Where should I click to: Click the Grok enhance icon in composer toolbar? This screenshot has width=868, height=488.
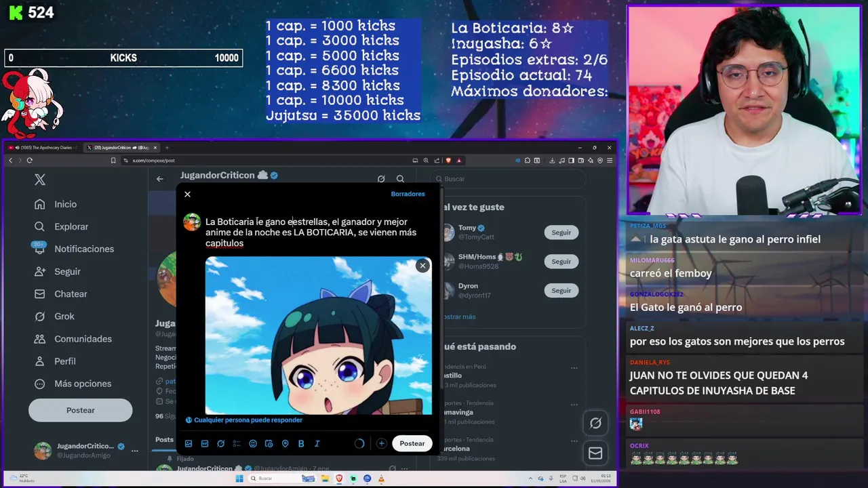point(220,444)
